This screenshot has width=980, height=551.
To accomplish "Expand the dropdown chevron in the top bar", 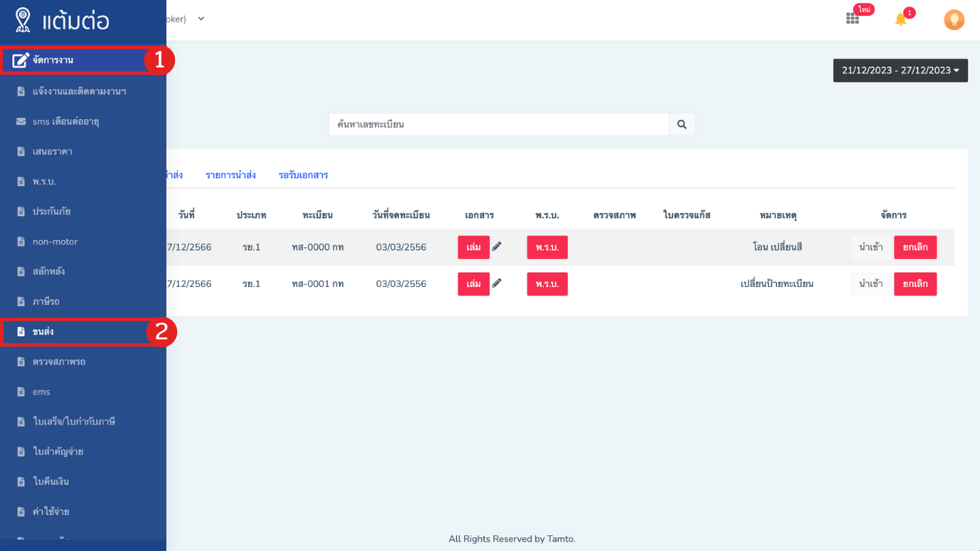I will [201, 19].
